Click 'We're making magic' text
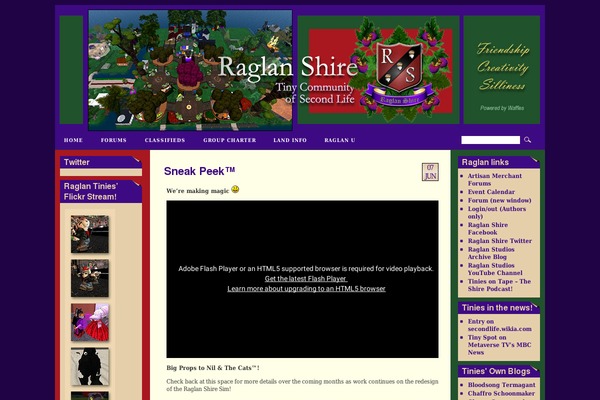600x400 pixels. point(197,191)
